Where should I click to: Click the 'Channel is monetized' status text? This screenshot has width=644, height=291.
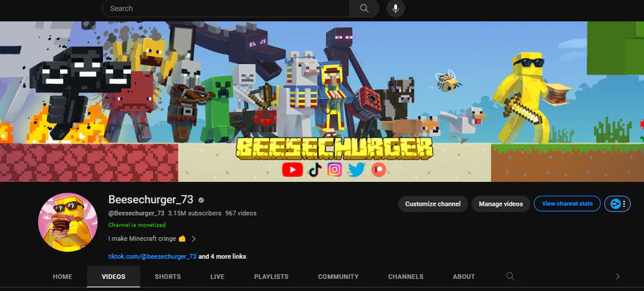click(x=137, y=225)
